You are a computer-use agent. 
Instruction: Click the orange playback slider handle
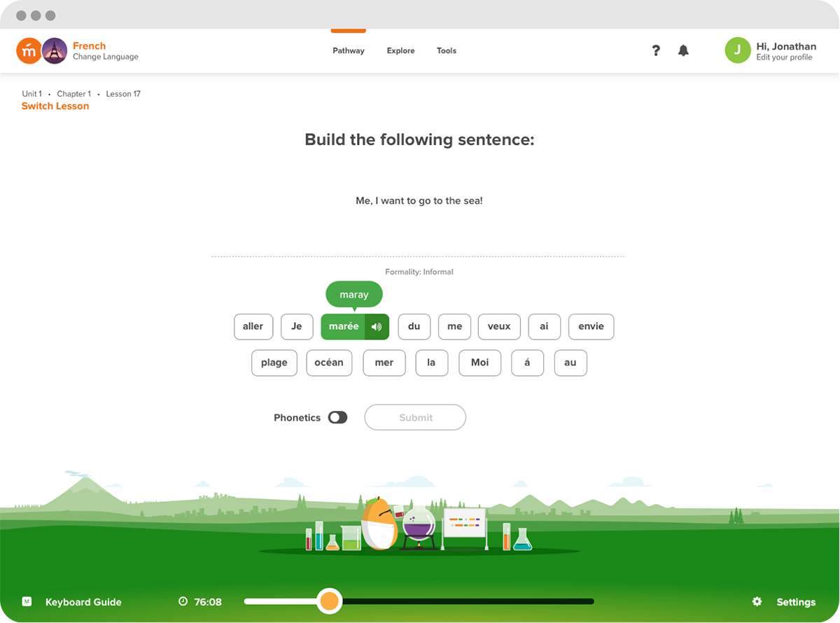329,601
